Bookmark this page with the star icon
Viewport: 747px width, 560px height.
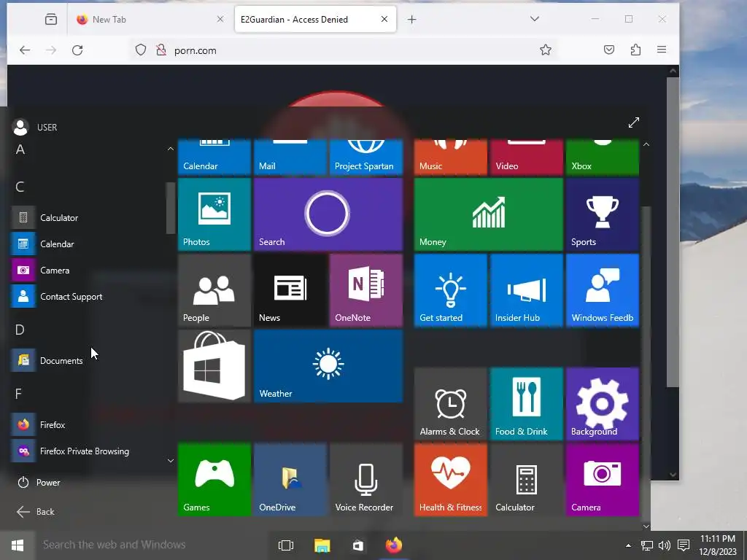[x=546, y=50]
